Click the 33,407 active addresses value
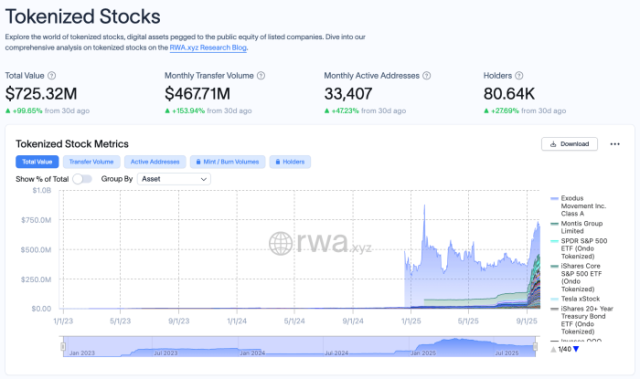This screenshot has height=379, width=640. click(x=348, y=94)
